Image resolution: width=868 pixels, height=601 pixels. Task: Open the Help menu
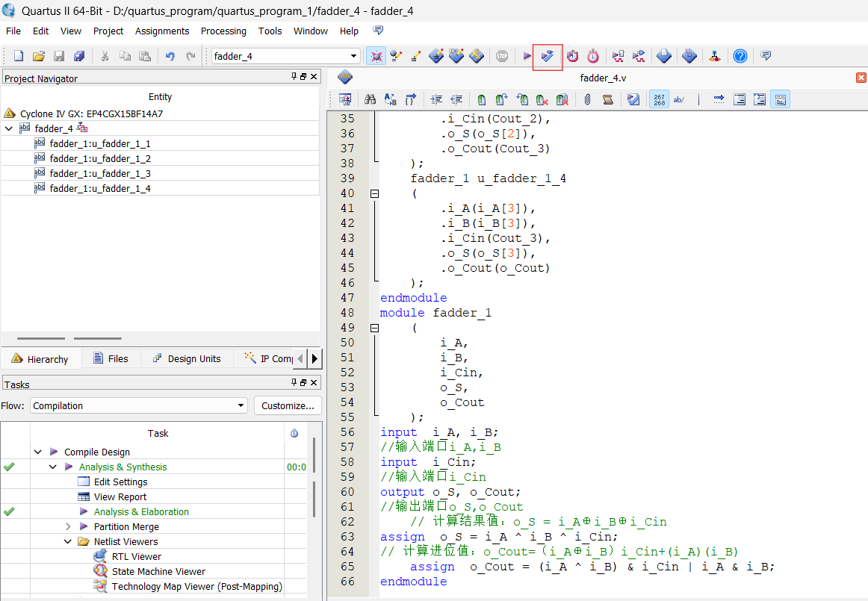pyautogui.click(x=349, y=31)
